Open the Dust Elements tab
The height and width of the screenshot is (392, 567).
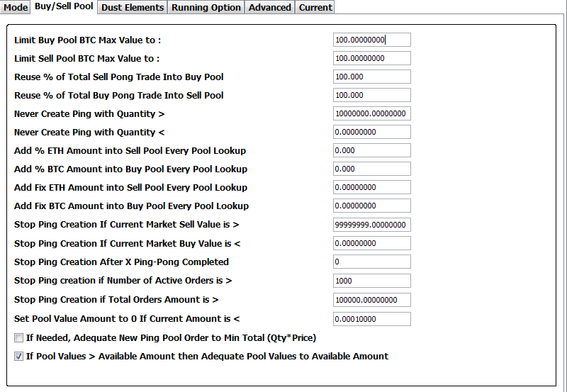133,7
